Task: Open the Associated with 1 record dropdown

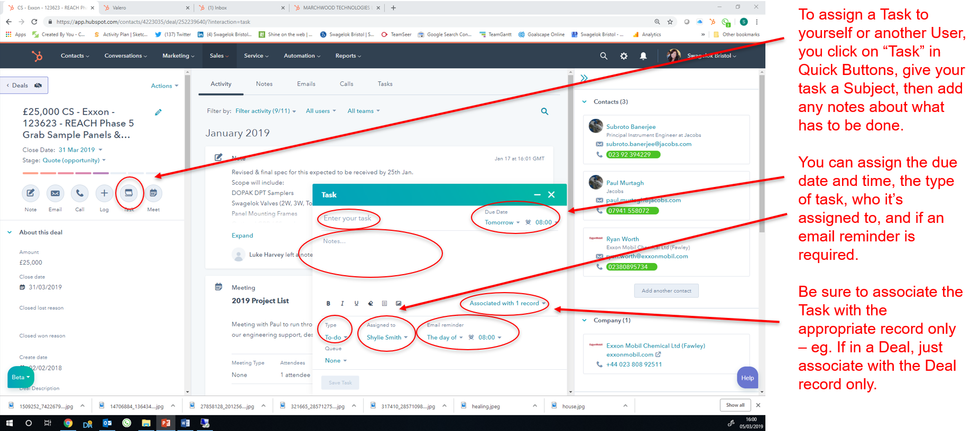Action: point(507,303)
